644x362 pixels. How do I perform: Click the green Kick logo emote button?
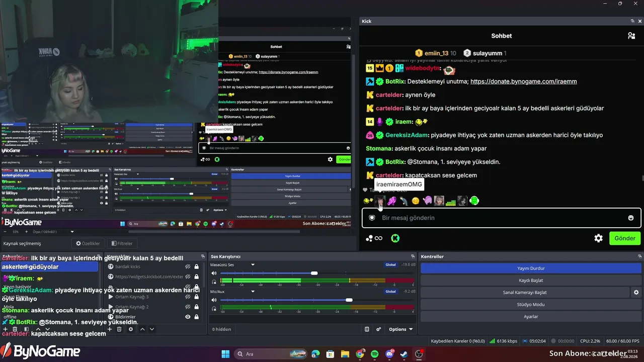(x=395, y=238)
